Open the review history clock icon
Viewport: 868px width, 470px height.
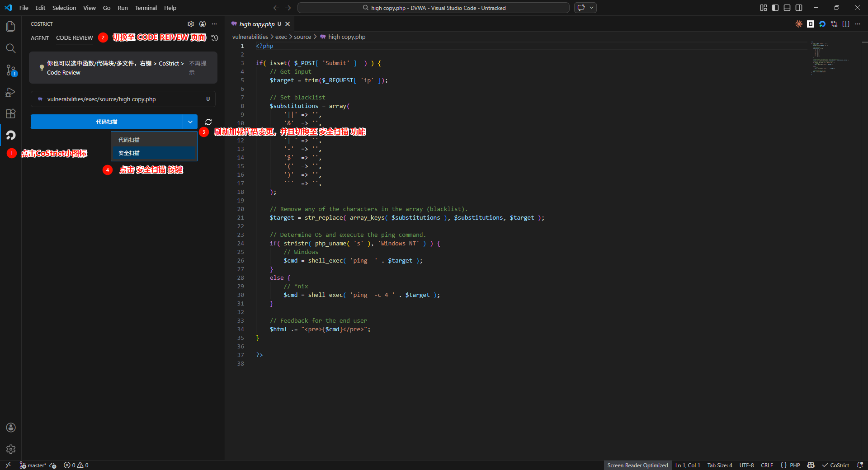point(215,38)
